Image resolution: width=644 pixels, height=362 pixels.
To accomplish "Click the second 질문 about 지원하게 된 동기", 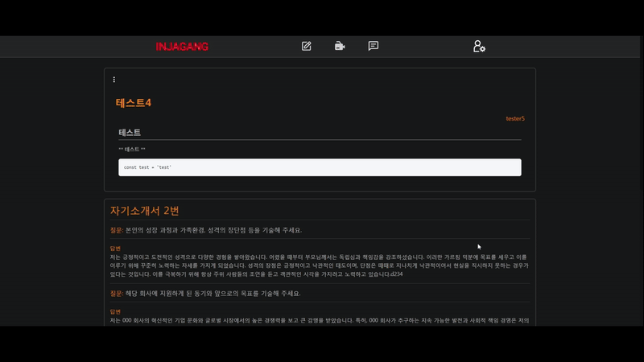I will pyautogui.click(x=205, y=294).
